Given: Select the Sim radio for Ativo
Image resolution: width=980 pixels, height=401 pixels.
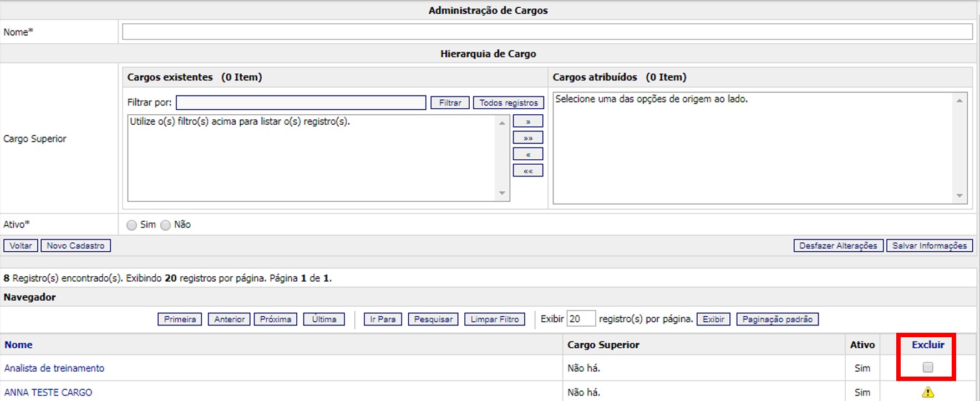Looking at the screenshot, I should pos(131,225).
